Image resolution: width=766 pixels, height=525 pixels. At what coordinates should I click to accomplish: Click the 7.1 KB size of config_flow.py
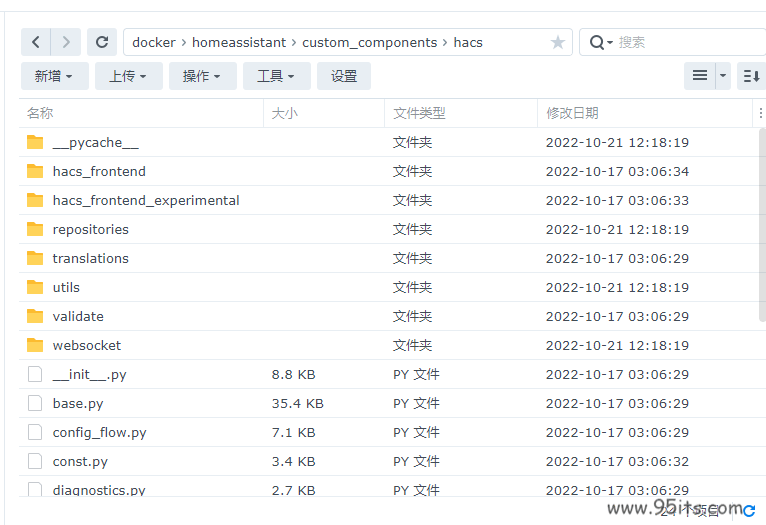pos(294,433)
